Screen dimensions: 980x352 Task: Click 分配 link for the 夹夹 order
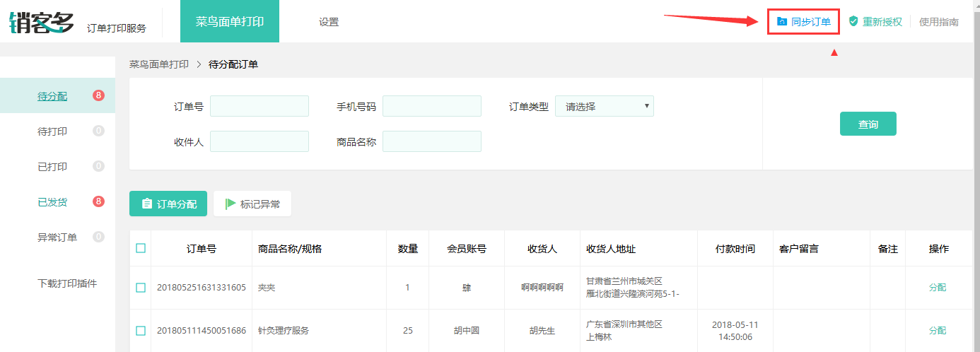click(x=938, y=288)
